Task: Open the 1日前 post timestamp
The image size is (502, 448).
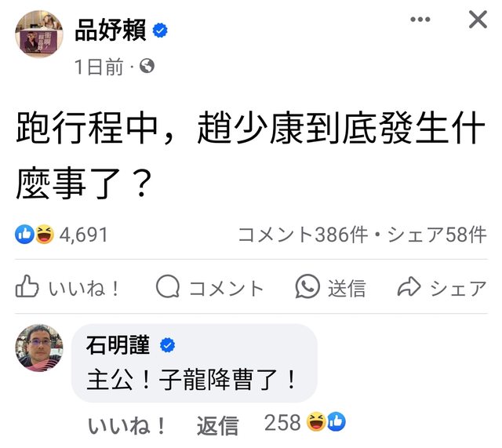Action: (99, 67)
